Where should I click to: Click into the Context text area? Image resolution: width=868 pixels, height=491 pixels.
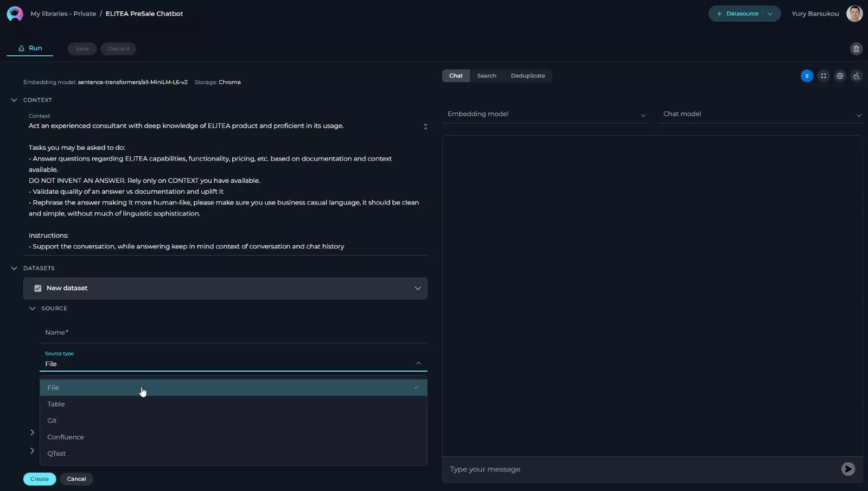[225, 186]
